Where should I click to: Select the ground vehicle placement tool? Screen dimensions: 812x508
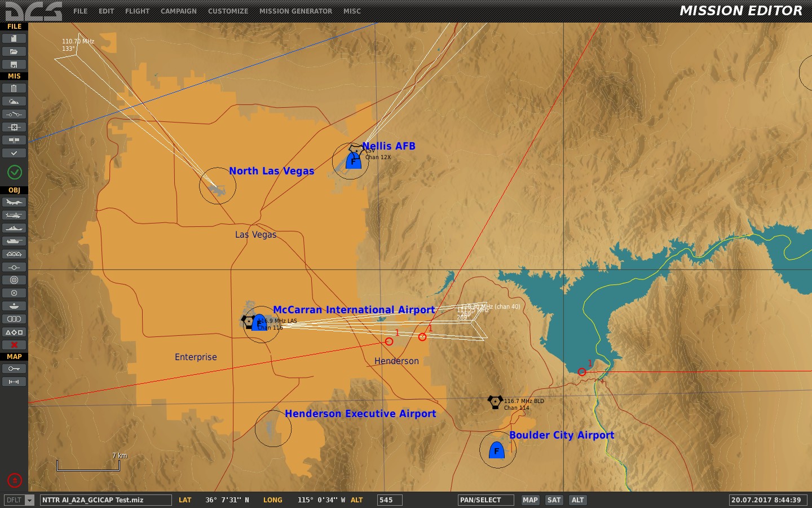pyautogui.click(x=14, y=242)
